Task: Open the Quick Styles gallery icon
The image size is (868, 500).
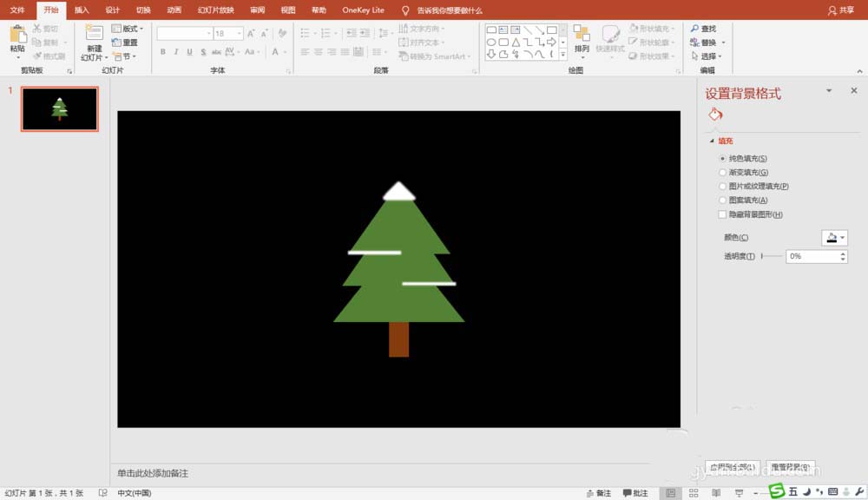Action: tap(610, 33)
